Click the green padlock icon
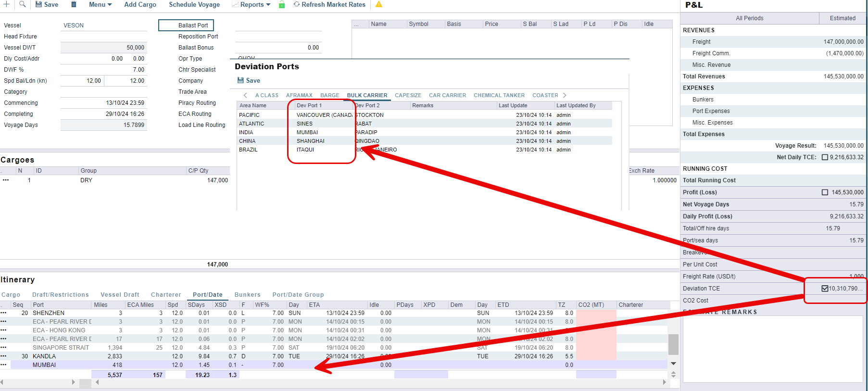868x391 pixels. pos(282,5)
